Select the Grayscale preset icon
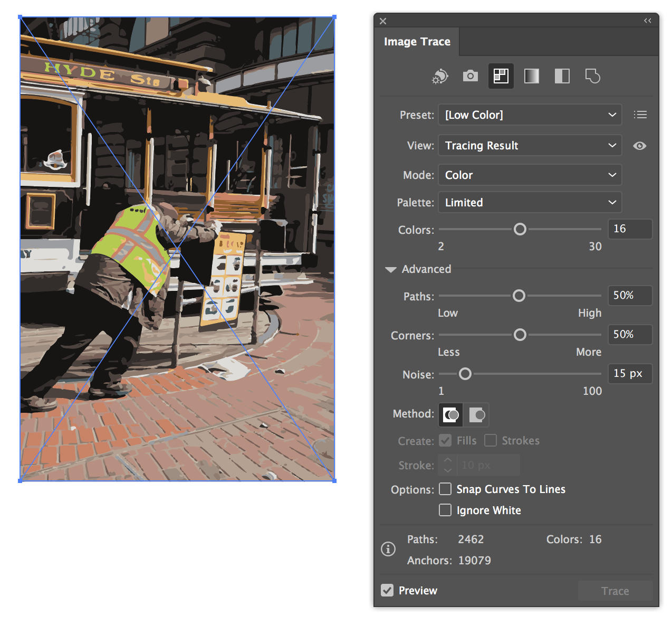Screen dimensions: 672x625 pyautogui.click(x=531, y=77)
